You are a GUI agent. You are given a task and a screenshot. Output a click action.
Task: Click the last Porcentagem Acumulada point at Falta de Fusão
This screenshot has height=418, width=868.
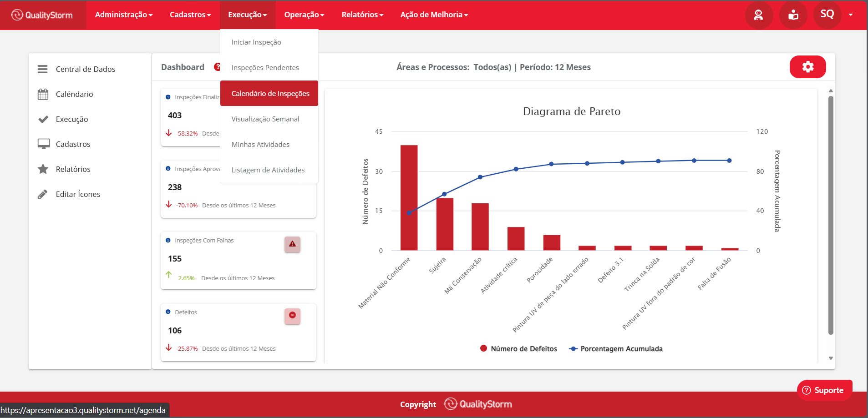tap(729, 161)
